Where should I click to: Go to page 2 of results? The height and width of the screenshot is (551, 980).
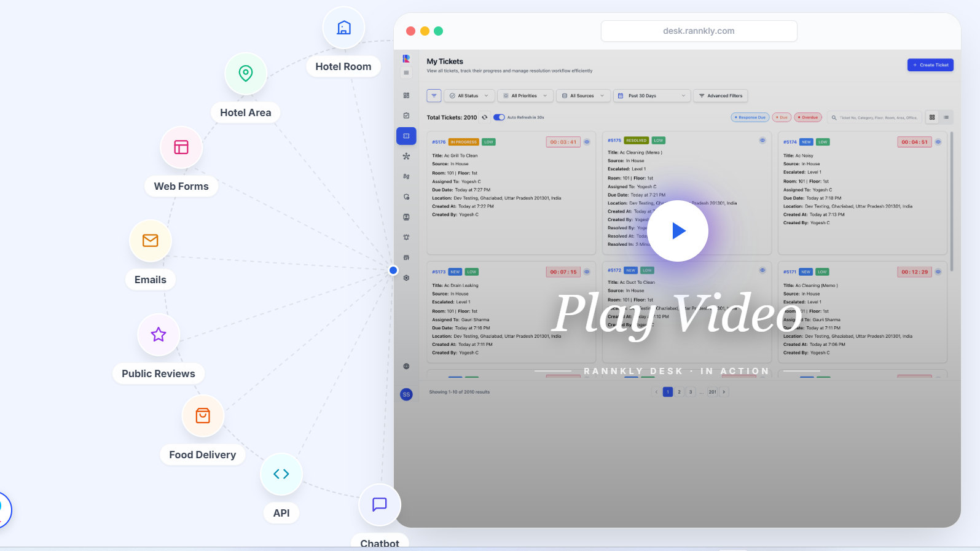tap(679, 392)
